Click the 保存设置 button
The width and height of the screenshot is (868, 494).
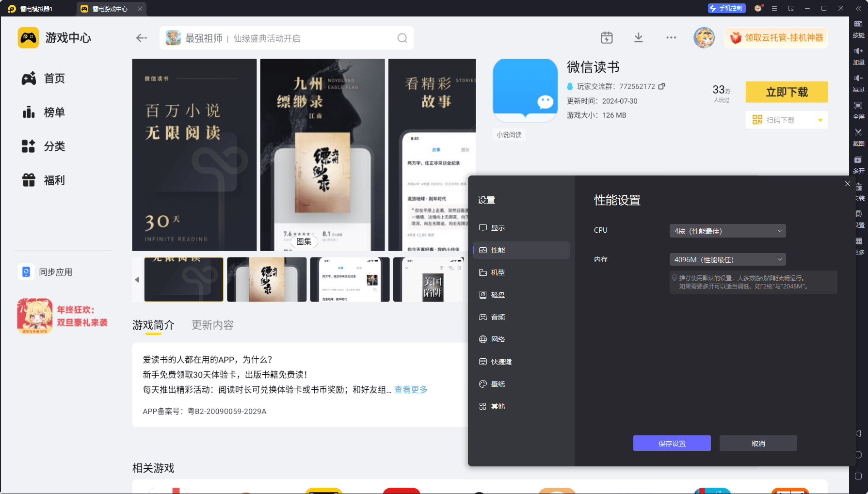coord(672,443)
